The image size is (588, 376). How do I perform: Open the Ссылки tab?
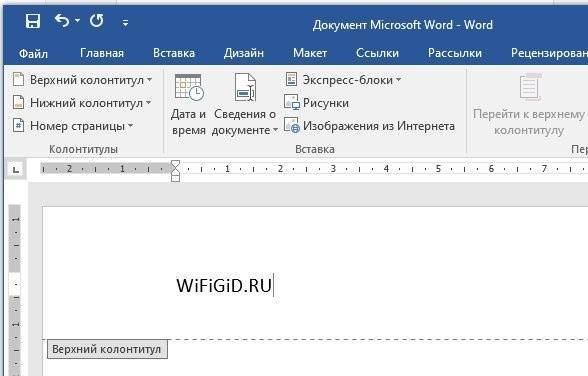(x=377, y=53)
